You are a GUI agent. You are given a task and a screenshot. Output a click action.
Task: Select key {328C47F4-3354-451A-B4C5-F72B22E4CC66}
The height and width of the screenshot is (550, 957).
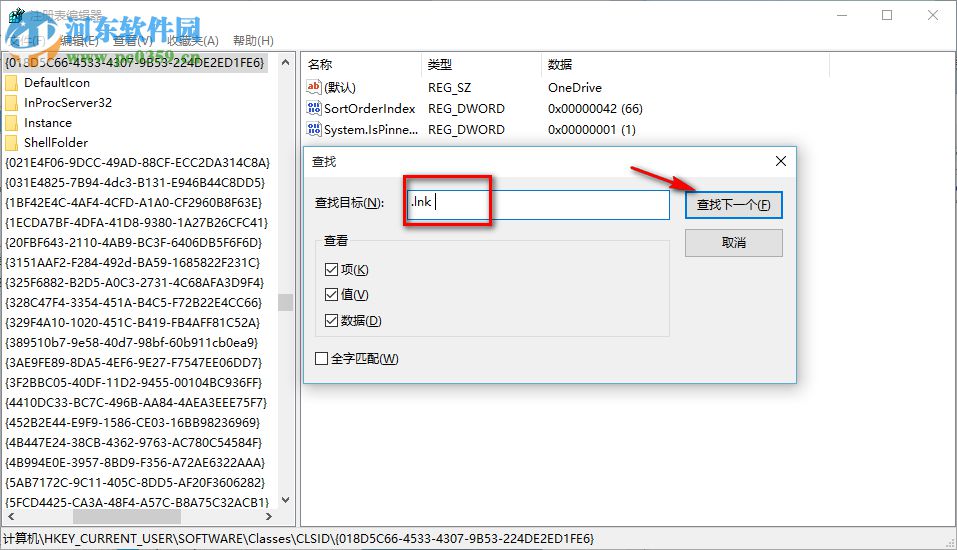133,303
